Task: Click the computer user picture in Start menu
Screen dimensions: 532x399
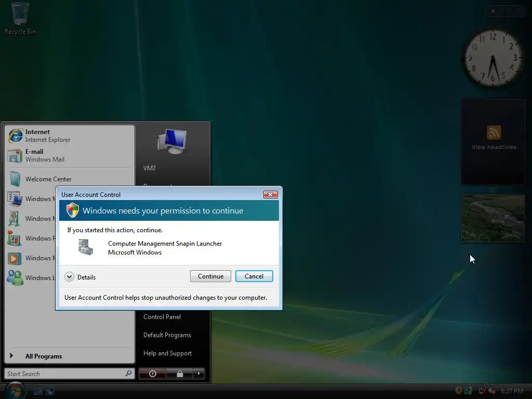Action: pyautogui.click(x=172, y=141)
